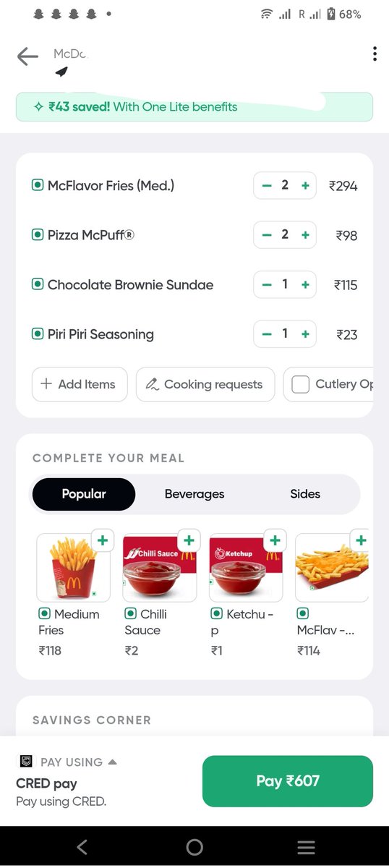The image size is (389, 868).
Task: Open the Medium Fries product image
Action: [73, 568]
